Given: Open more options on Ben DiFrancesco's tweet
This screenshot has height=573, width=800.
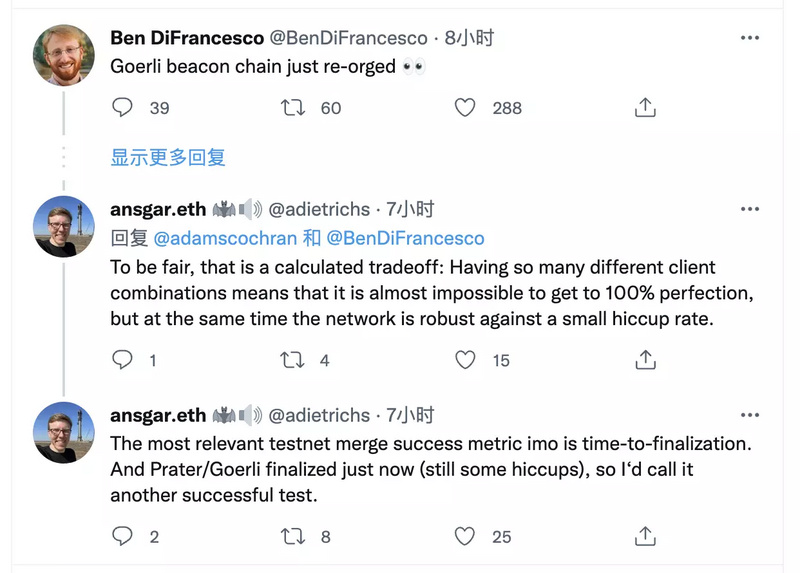Looking at the screenshot, I should click(750, 38).
